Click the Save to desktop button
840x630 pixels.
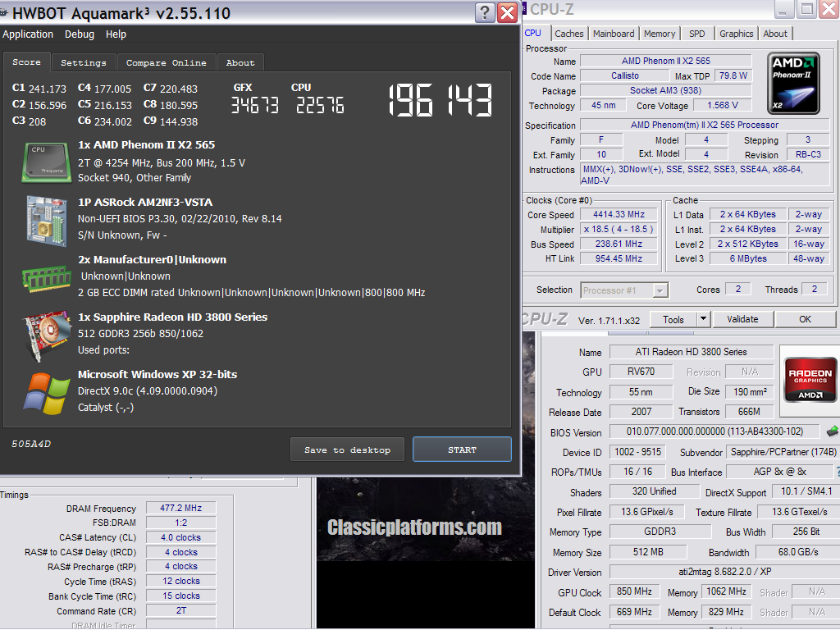[347, 450]
